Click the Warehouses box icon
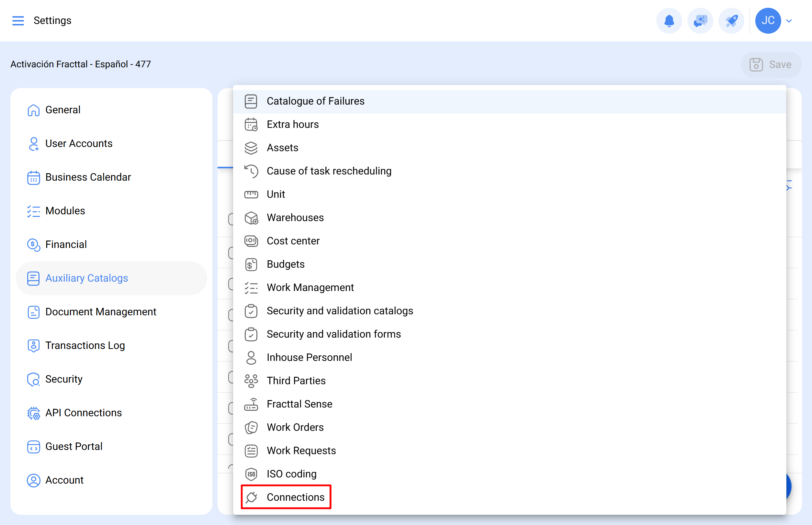Image resolution: width=812 pixels, height=525 pixels. [251, 218]
